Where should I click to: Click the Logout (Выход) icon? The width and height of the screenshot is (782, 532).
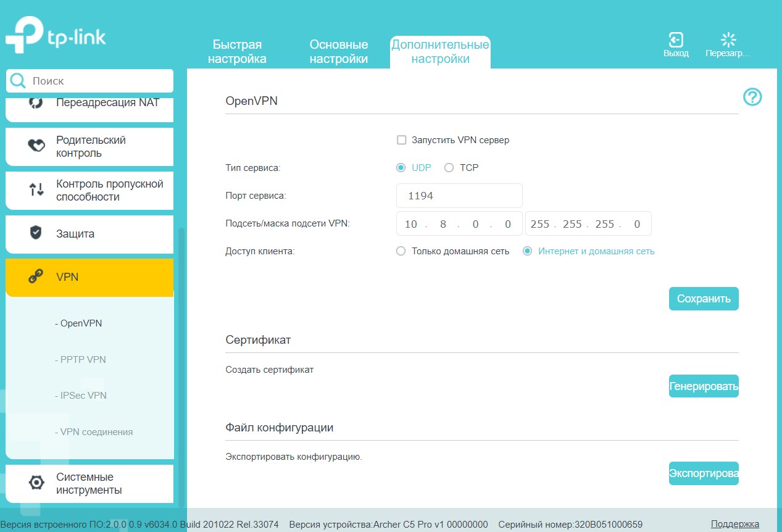point(676,41)
